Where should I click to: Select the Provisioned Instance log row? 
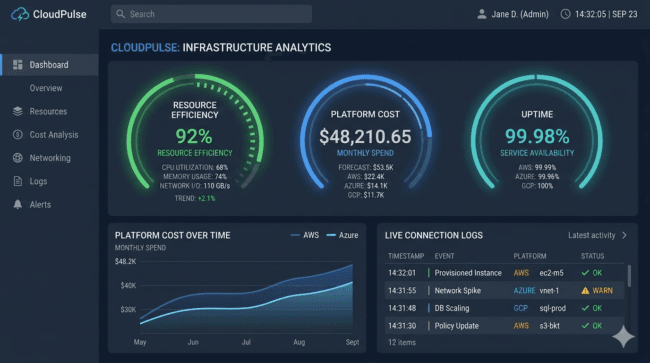tap(504, 273)
